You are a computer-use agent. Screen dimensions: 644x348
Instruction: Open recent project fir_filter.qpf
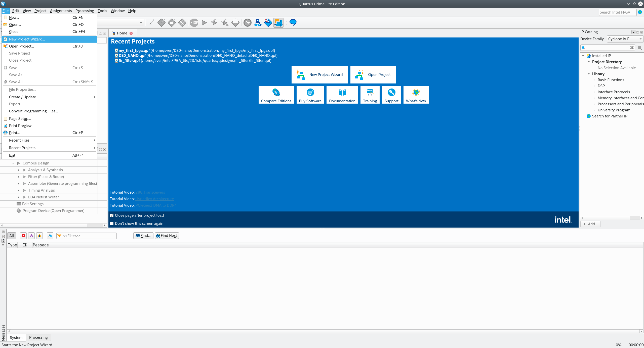(193, 61)
